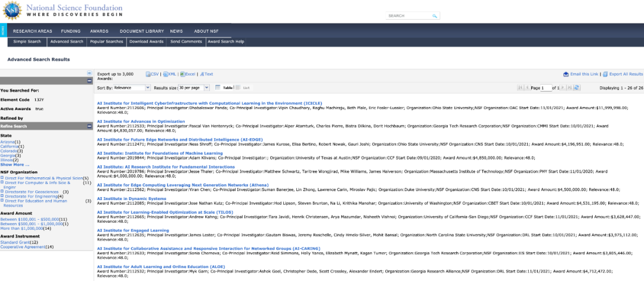The height and width of the screenshot is (281, 644).
Task: Click in the SEARCH field
Action: (x=408, y=16)
